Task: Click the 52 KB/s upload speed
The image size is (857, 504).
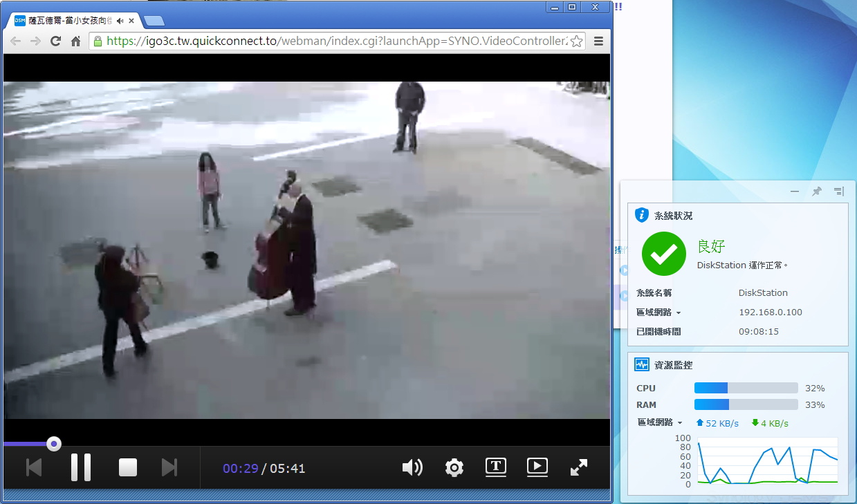Action: [x=717, y=423]
